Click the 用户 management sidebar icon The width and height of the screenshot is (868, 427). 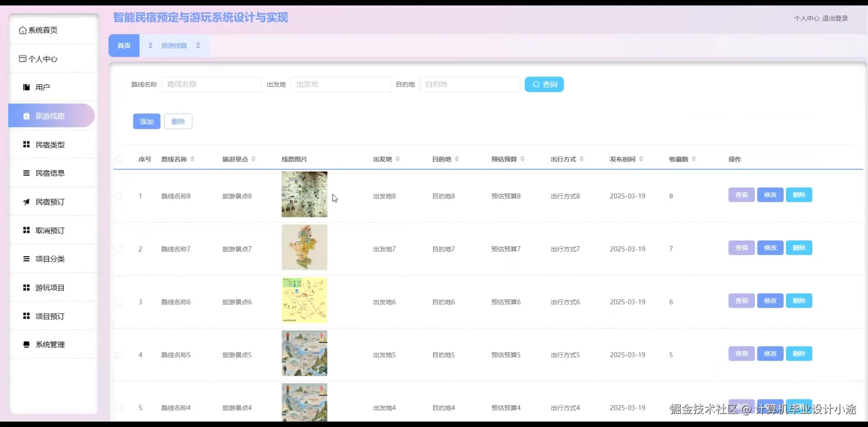26,87
